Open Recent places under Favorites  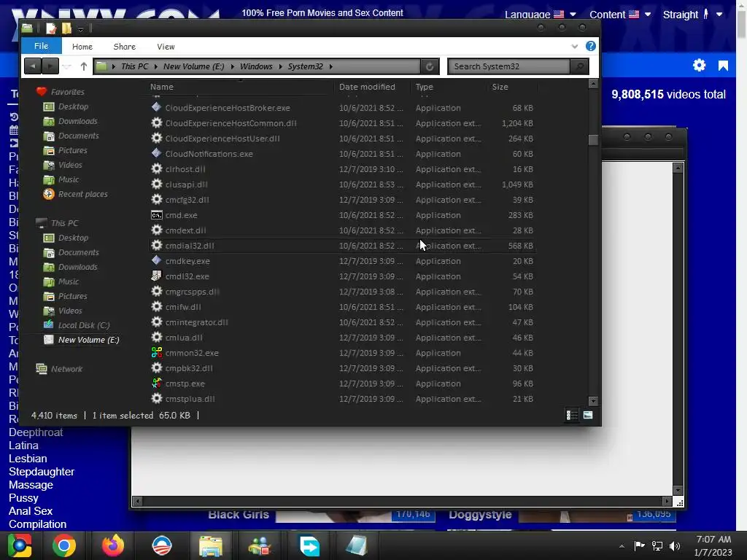(x=83, y=194)
